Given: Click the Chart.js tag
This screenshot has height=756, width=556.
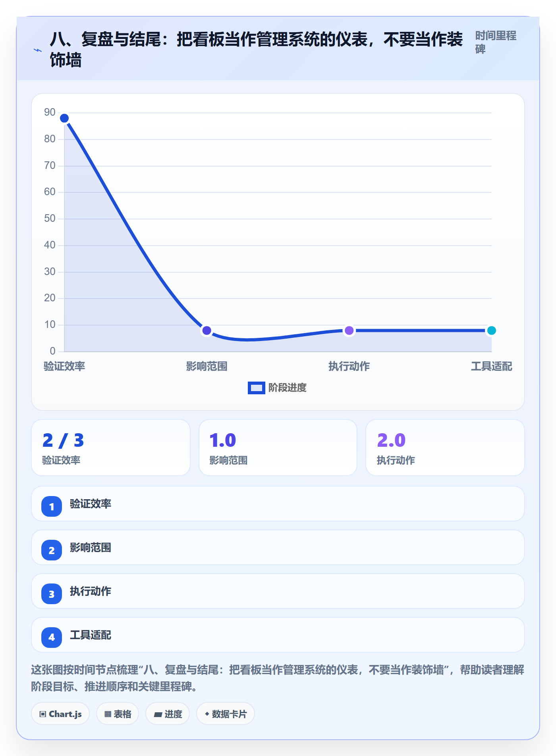Looking at the screenshot, I should [x=60, y=714].
